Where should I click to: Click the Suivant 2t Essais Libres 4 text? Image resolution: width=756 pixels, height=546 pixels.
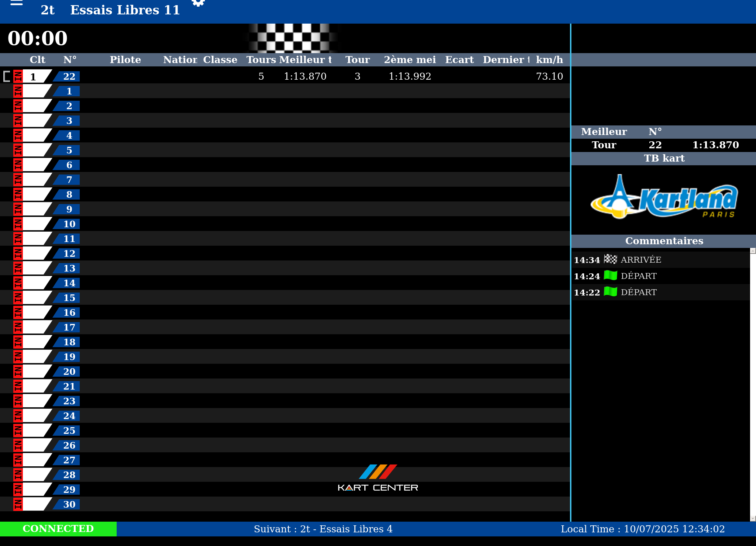point(323,529)
